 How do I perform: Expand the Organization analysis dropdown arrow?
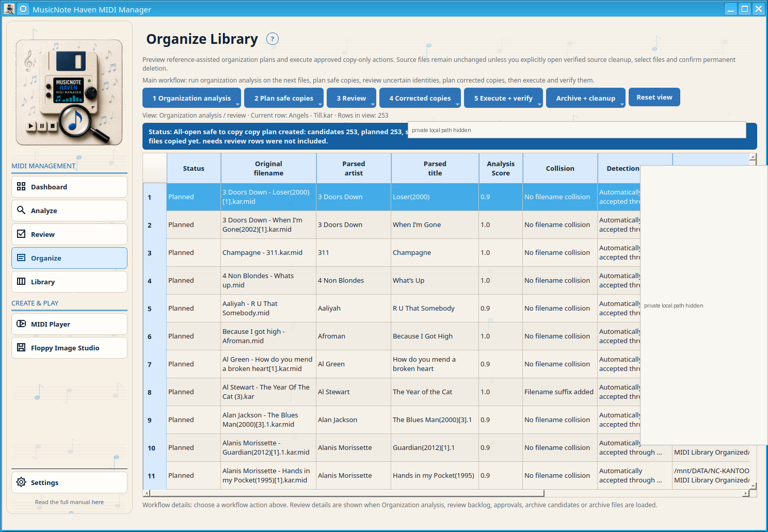pyautogui.click(x=237, y=104)
